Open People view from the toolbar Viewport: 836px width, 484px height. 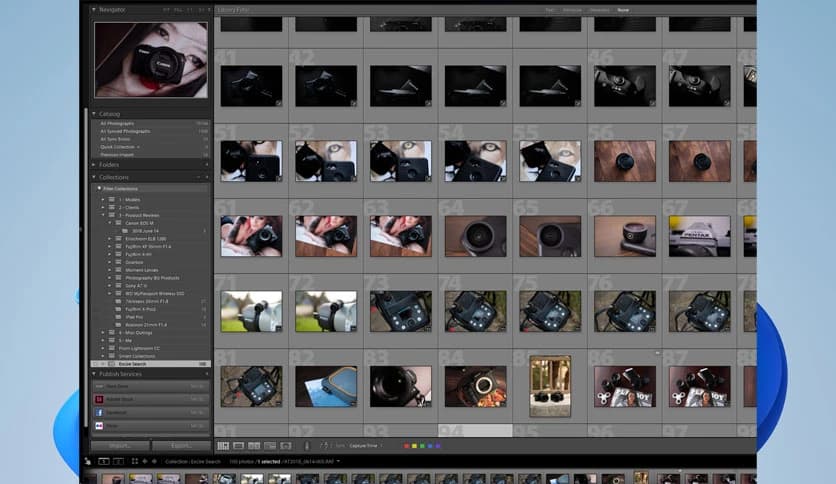286,445
